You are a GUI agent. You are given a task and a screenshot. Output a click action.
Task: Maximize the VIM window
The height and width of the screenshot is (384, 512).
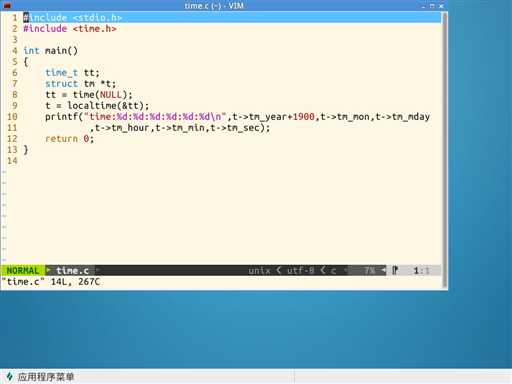(x=432, y=6)
